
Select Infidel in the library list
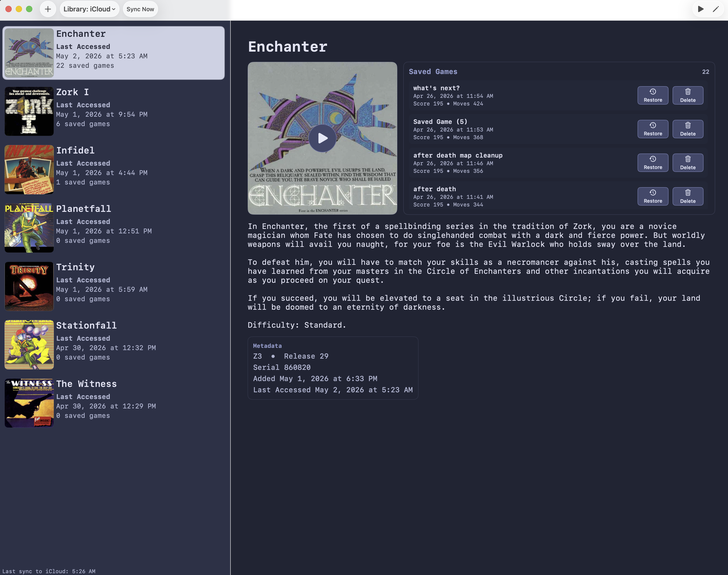[113, 169]
